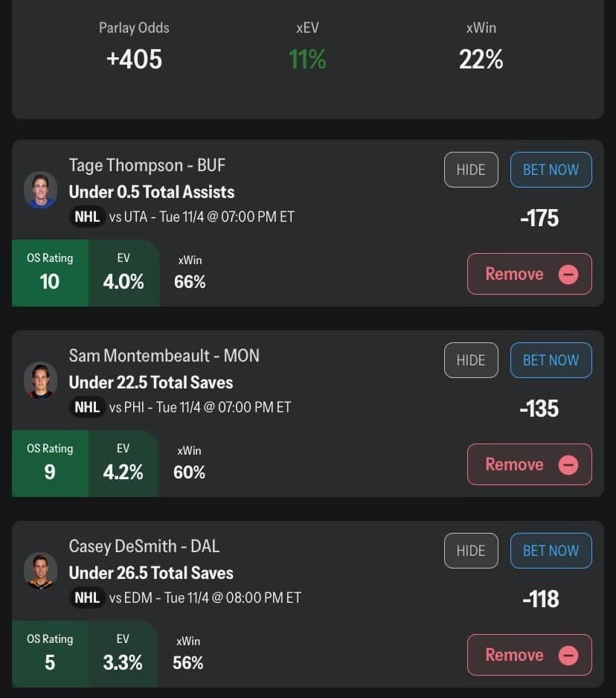Click NHL badge on Casey DeSmith card
This screenshot has height=698, width=616.
point(87,598)
